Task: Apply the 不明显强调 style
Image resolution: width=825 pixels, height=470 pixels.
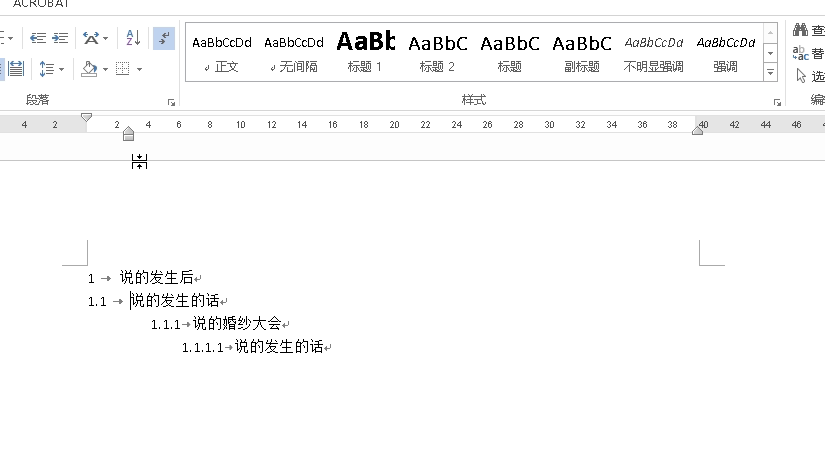Action: [x=653, y=53]
